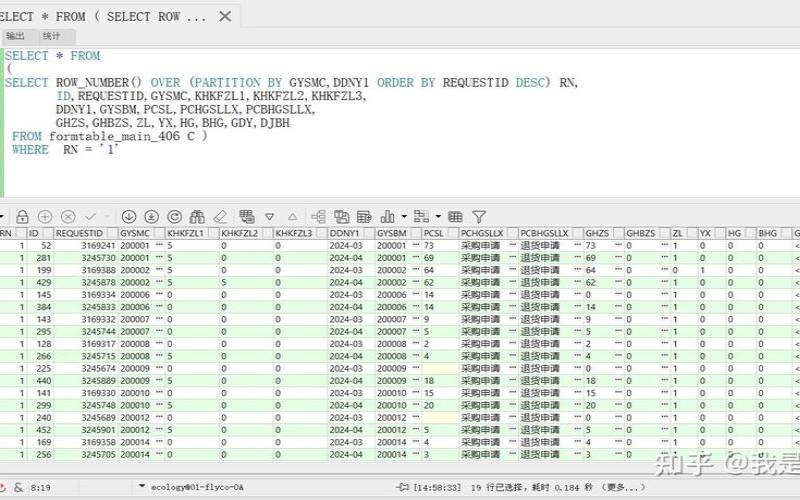Open the bar chart icon
This screenshot has width=800, height=500.
point(388,217)
